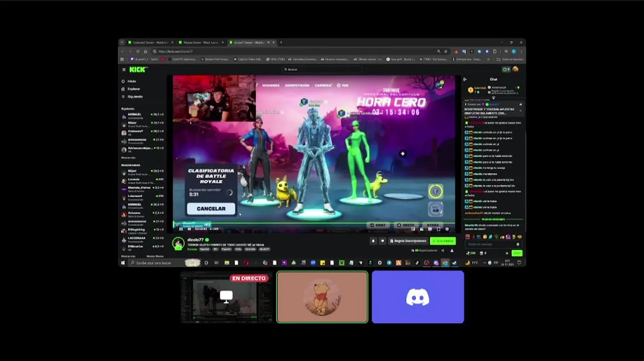Toggle picture-in-picture on the player
Image resolution: width=644 pixels, height=361 pixels.
coord(413,229)
